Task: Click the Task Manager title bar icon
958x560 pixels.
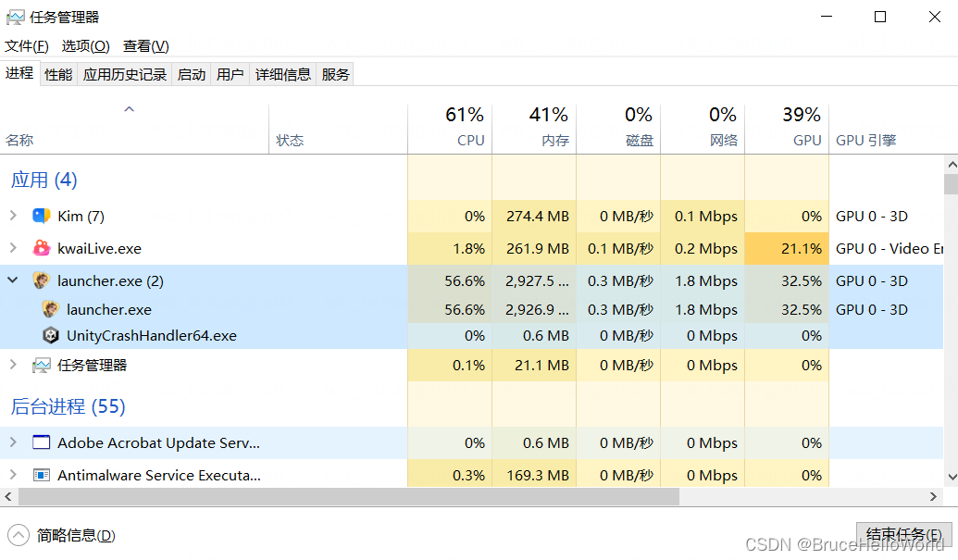Action: [x=16, y=17]
